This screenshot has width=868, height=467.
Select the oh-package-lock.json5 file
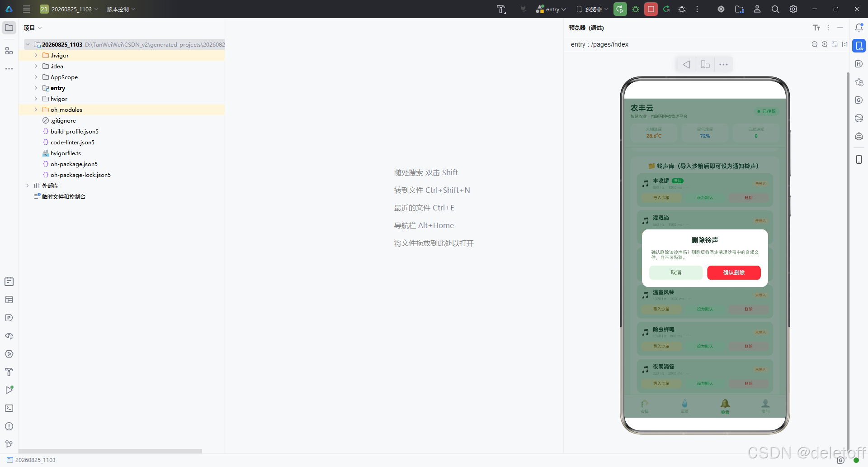click(80, 175)
